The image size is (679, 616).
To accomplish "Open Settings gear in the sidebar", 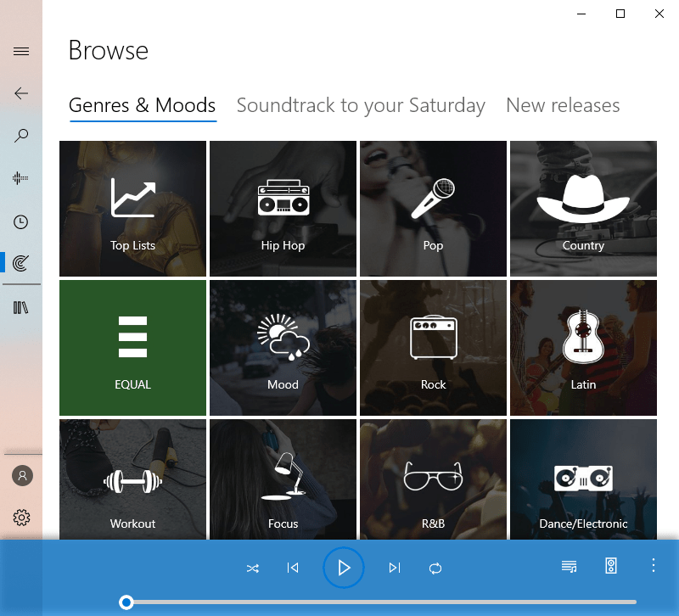I will click(x=22, y=518).
